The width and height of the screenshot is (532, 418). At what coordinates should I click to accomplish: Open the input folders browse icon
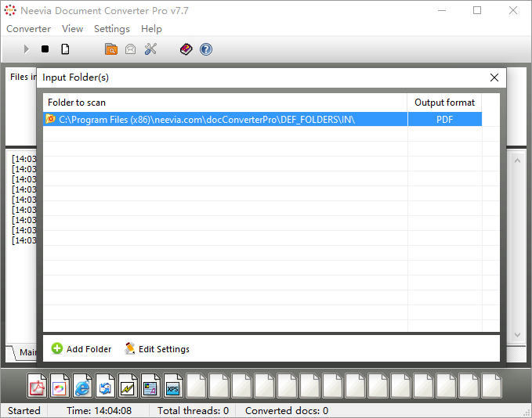pos(111,49)
